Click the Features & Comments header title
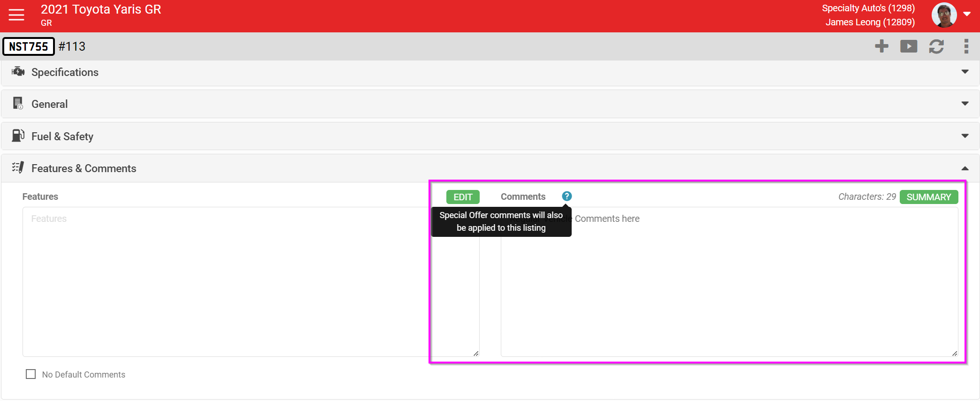Screen dimensions: 980x401 coord(84,168)
